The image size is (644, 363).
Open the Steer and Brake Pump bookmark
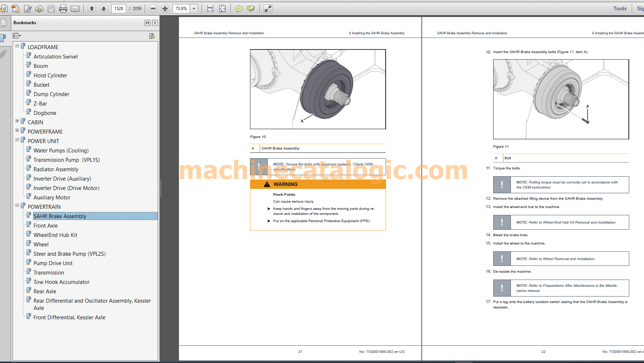point(70,254)
